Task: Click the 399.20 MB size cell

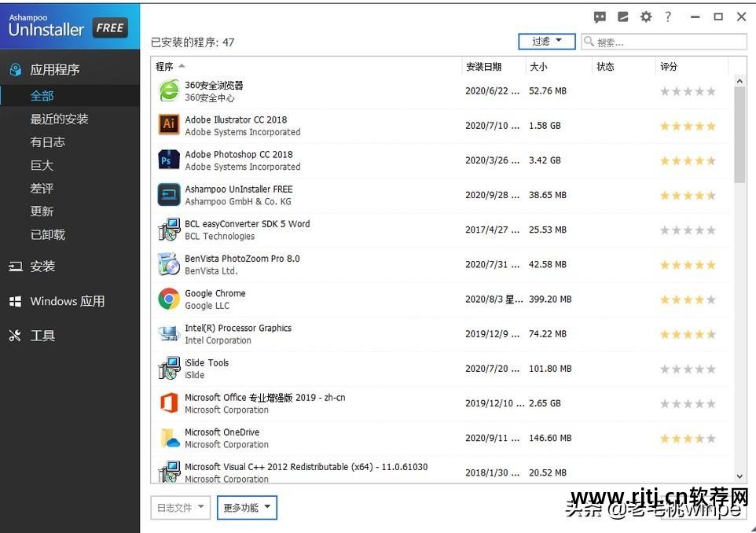Action: click(x=550, y=299)
